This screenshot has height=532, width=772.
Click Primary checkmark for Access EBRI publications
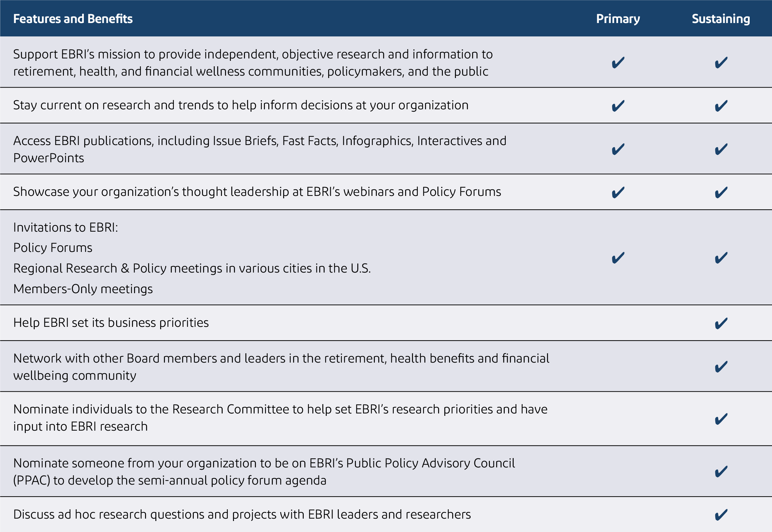(x=618, y=149)
